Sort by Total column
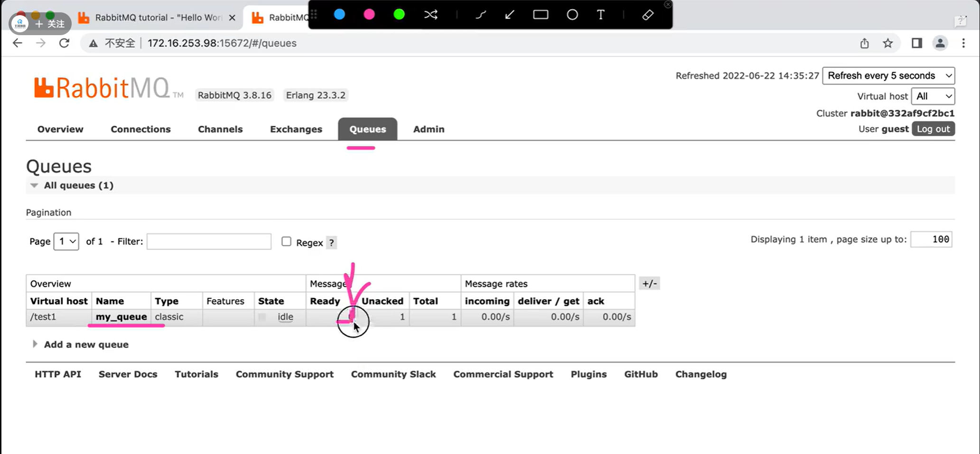 (x=426, y=301)
